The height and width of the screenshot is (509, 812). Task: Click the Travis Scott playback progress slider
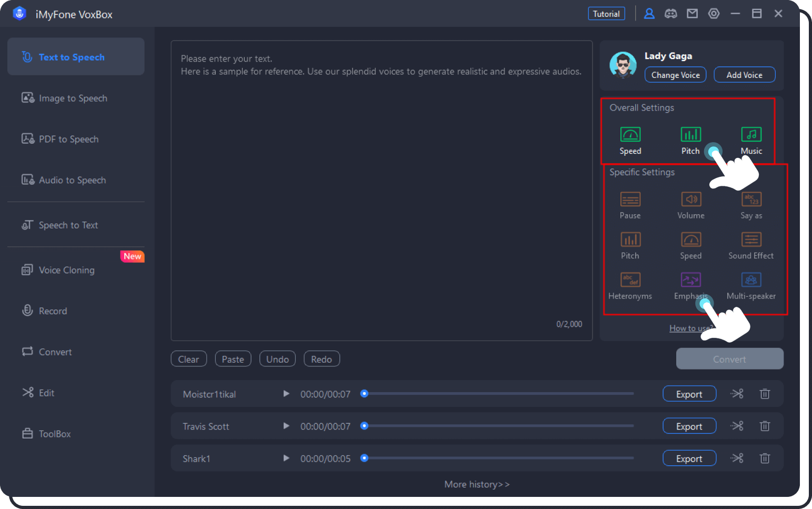tap(497, 426)
